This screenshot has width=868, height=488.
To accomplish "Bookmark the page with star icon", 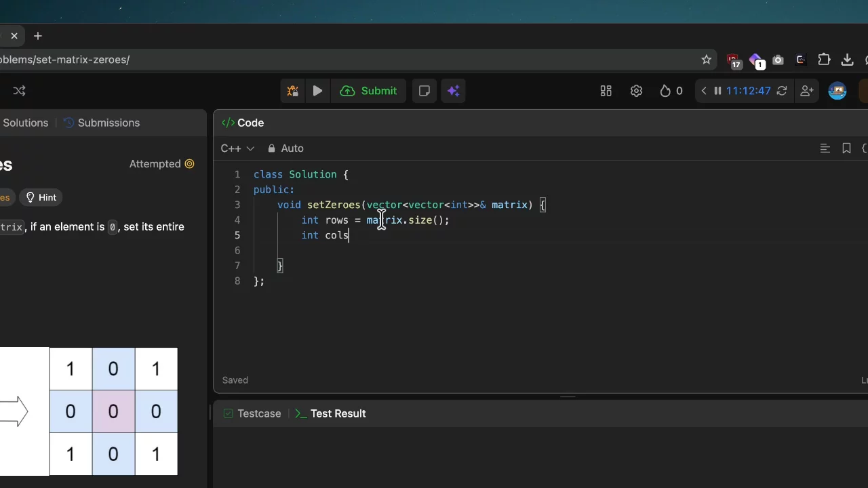I will [707, 60].
